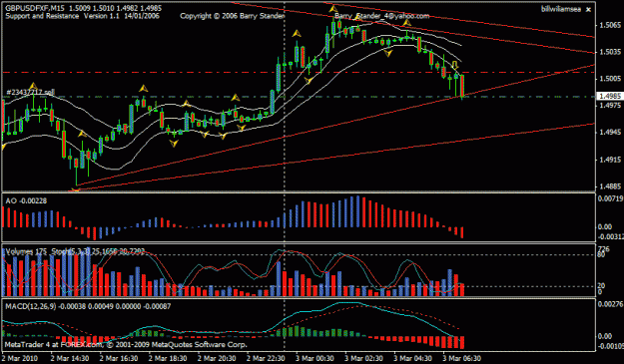The image size is (624, 364).
Task: Click the 3 Mar 06:30 time label
Action: (462, 358)
